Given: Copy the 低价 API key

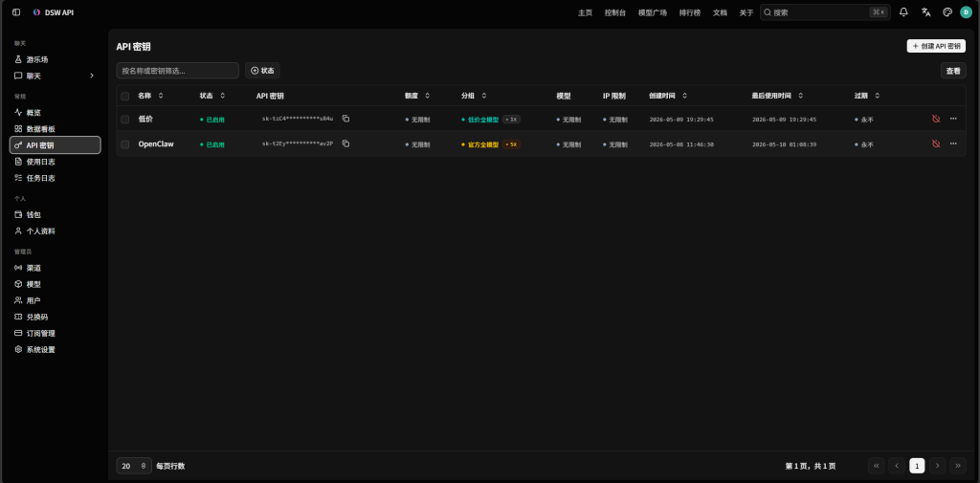Looking at the screenshot, I should coord(345,118).
